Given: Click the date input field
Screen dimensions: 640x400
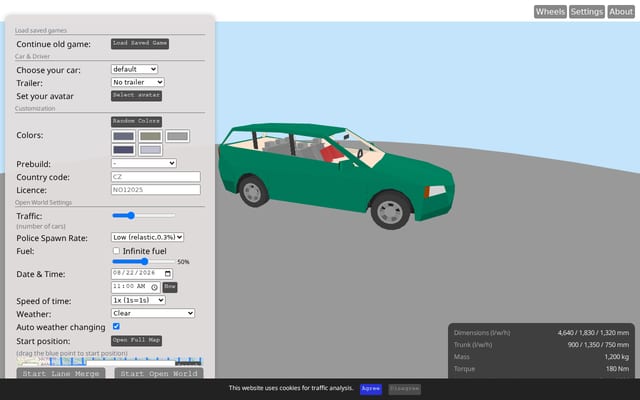Looking at the screenshot, I should point(142,273).
